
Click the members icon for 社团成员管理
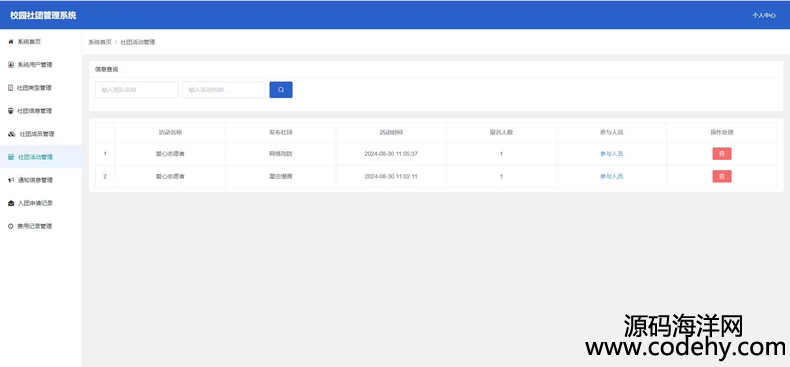click(x=12, y=134)
